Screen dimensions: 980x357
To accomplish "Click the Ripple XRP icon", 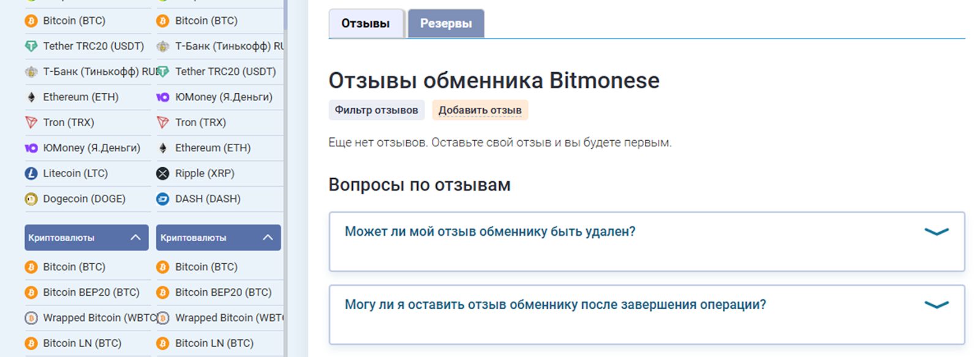I will coord(162,173).
